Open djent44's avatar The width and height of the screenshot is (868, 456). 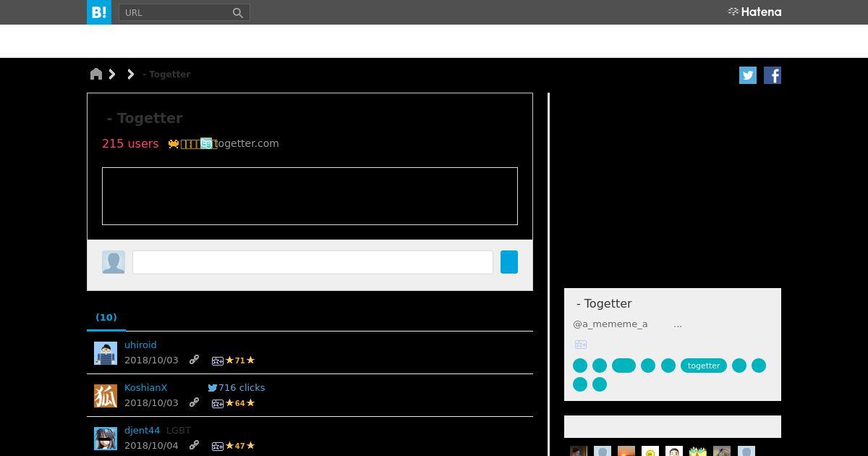pos(106,439)
